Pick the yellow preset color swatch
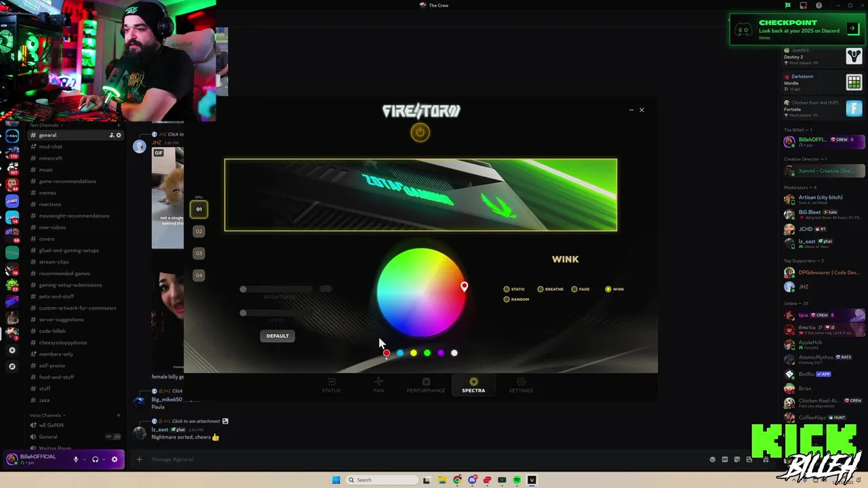This screenshot has height=488, width=868. point(414,353)
